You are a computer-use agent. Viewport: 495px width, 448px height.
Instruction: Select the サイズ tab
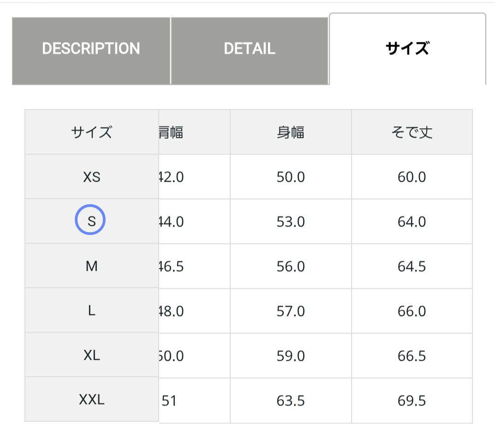pyautogui.click(x=408, y=48)
